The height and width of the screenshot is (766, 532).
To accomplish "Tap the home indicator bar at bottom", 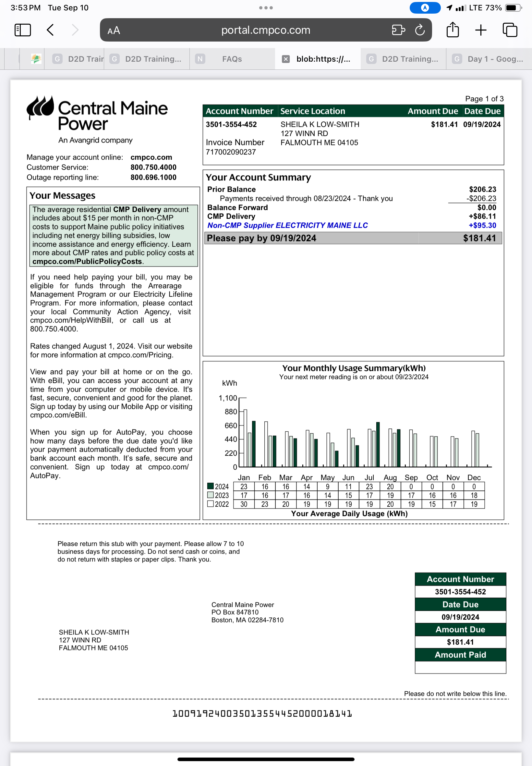I will (x=266, y=759).
